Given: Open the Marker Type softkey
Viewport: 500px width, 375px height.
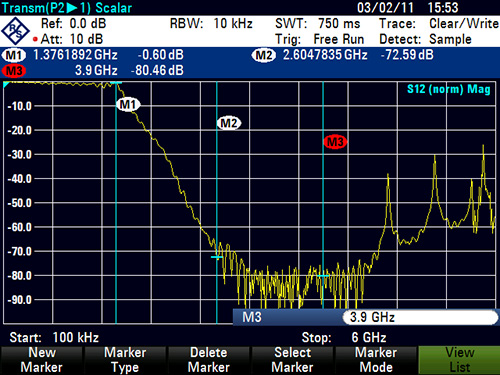Looking at the screenshot, I should (x=125, y=360).
